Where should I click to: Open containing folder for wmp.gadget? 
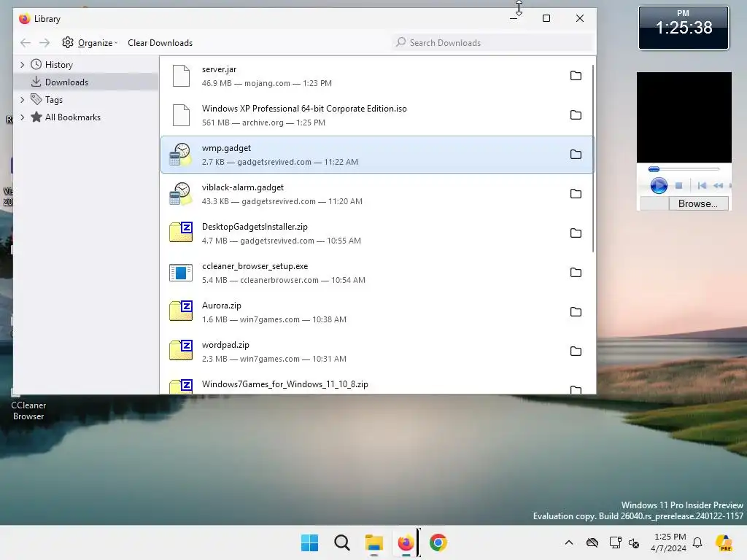tap(576, 155)
